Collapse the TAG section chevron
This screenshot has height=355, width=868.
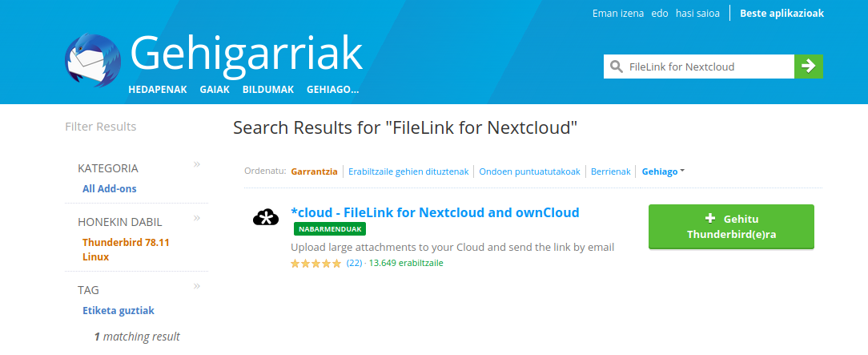tap(197, 286)
